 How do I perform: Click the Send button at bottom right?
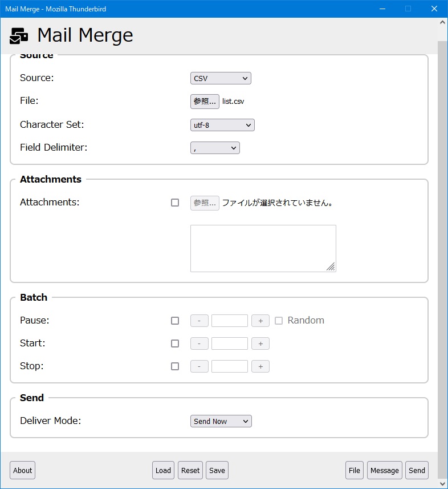(417, 470)
